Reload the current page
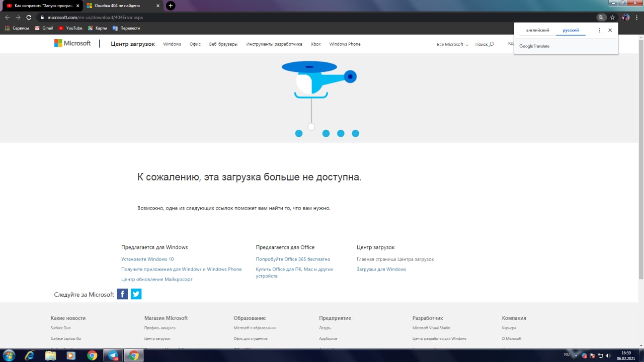Image resolution: width=644 pixels, height=362 pixels. pos(29,17)
